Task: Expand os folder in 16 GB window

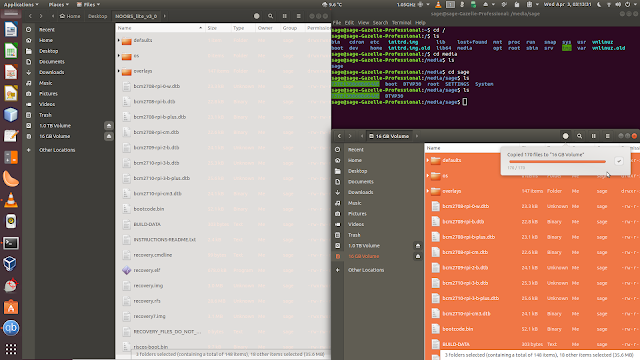Action: (x=428, y=176)
